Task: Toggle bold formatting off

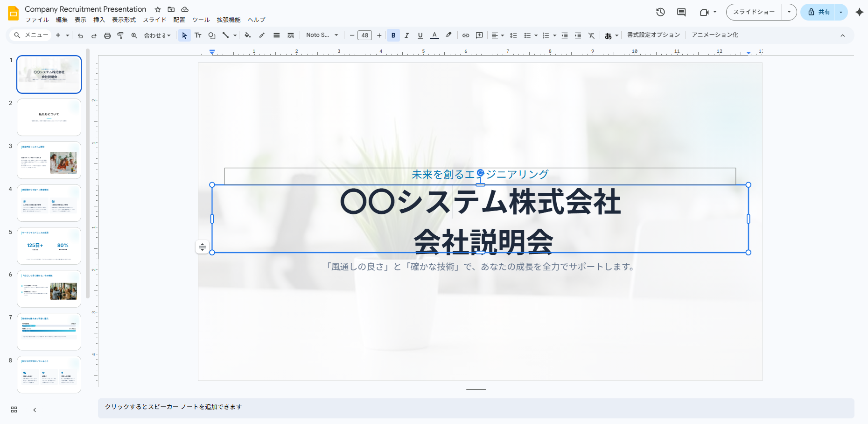Action: [393, 35]
